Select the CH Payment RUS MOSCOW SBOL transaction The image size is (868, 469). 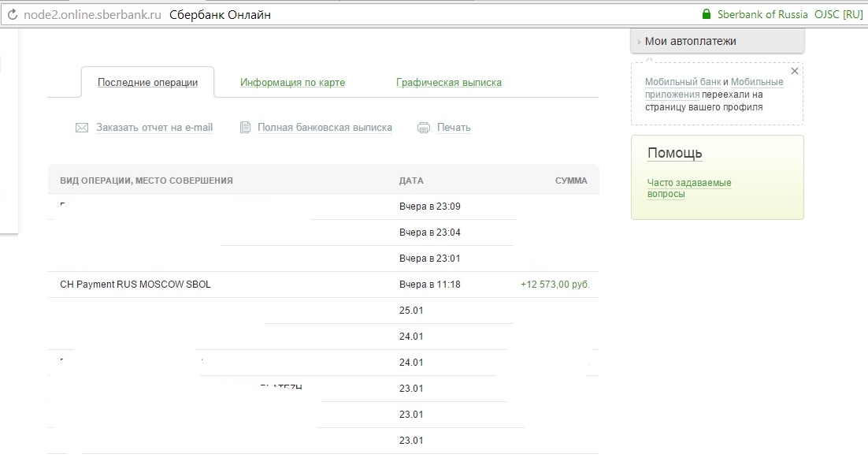[135, 285]
